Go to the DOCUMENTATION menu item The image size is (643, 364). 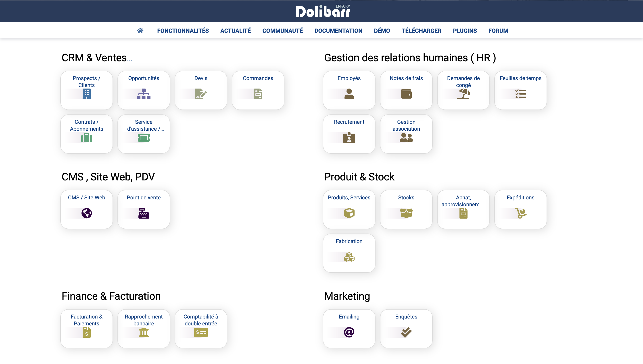point(338,31)
